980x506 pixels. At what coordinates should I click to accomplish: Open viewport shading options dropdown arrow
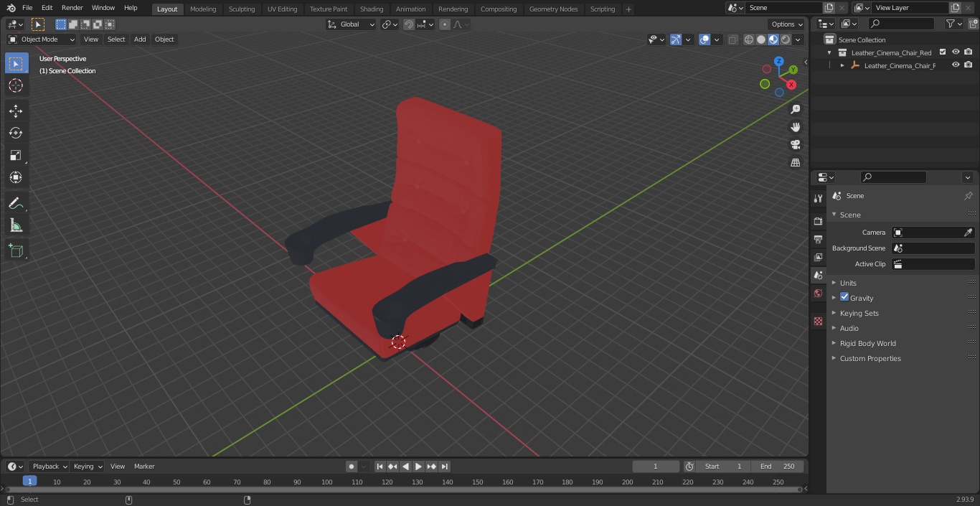(x=798, y=39)
